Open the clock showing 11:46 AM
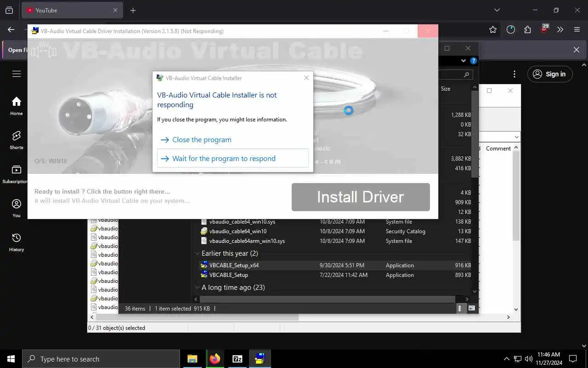The height and width of the screenshot is (368, 588). coord(548,359)
